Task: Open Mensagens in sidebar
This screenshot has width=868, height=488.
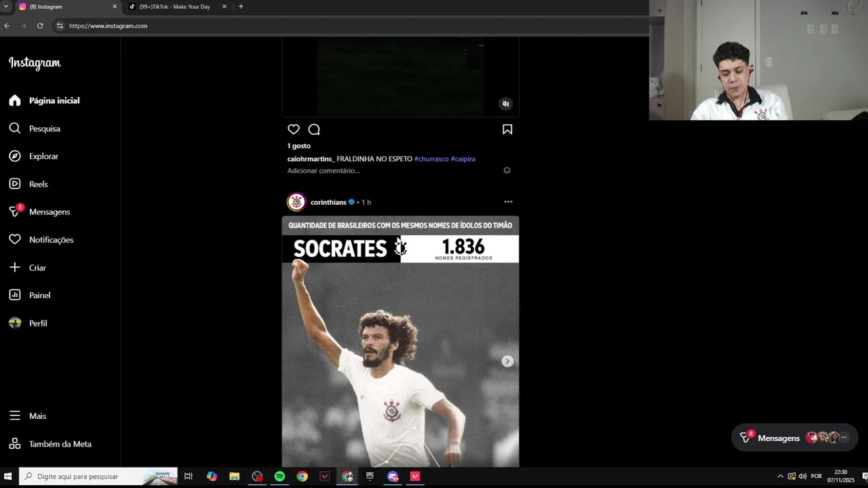Action: 39,211
